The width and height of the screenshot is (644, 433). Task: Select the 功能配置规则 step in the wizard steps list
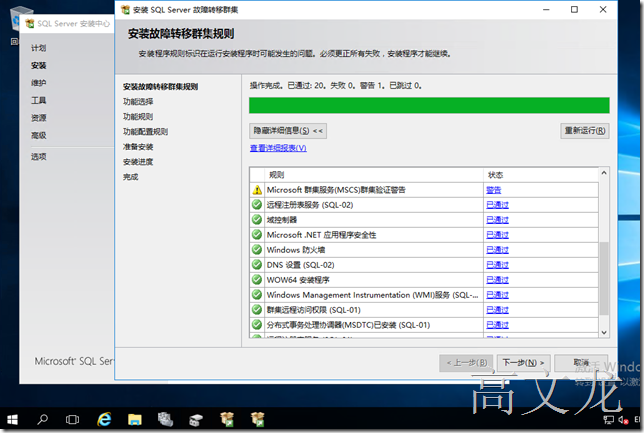(145, 131)
